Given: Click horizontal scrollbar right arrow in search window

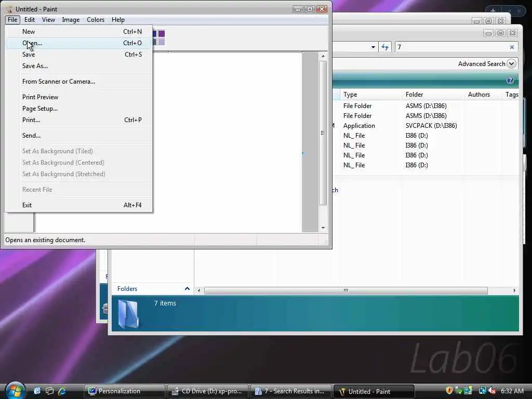Looking at the screenshot, I should click(x=514, y=290).
